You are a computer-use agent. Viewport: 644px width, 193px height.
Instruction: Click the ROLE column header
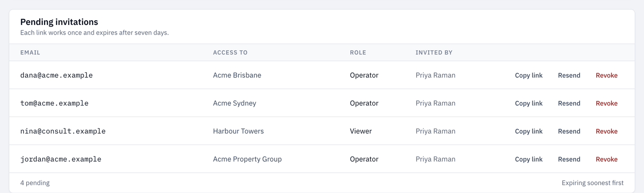pyautogui.click(x=358, y=53)
